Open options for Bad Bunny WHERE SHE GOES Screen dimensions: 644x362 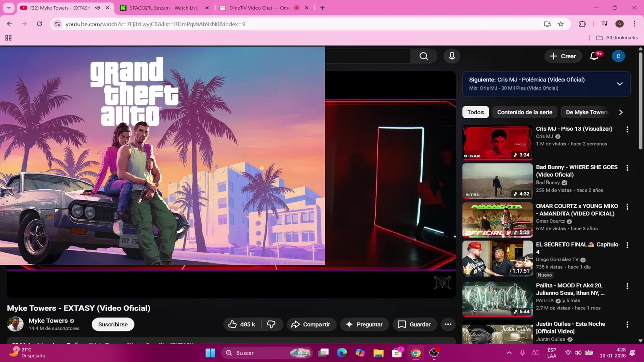tap(627, 168)
